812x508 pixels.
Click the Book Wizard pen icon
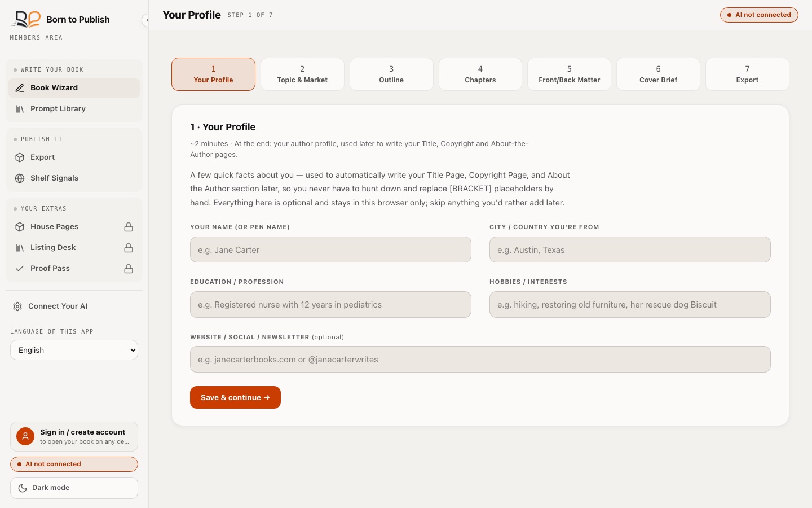(x=20, y=88)
